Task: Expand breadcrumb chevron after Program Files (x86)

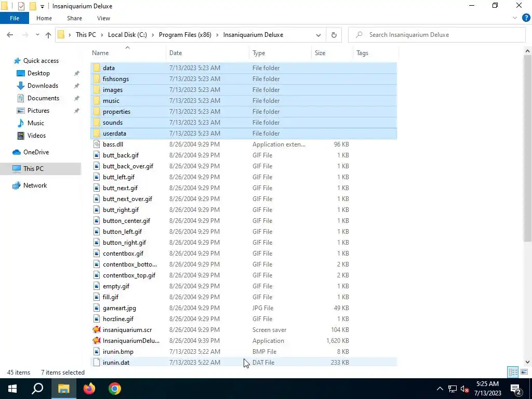Action: [x=217, y=35]
